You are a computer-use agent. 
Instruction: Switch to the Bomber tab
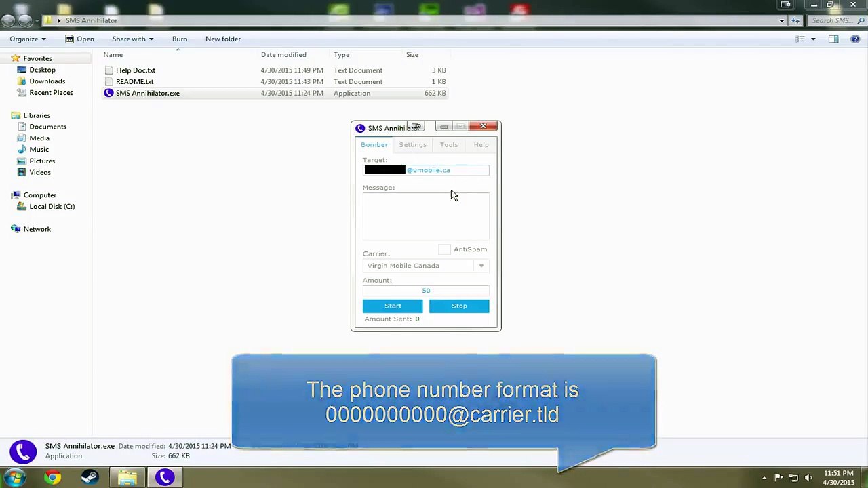pyautogui.click(x=374, y=144)
